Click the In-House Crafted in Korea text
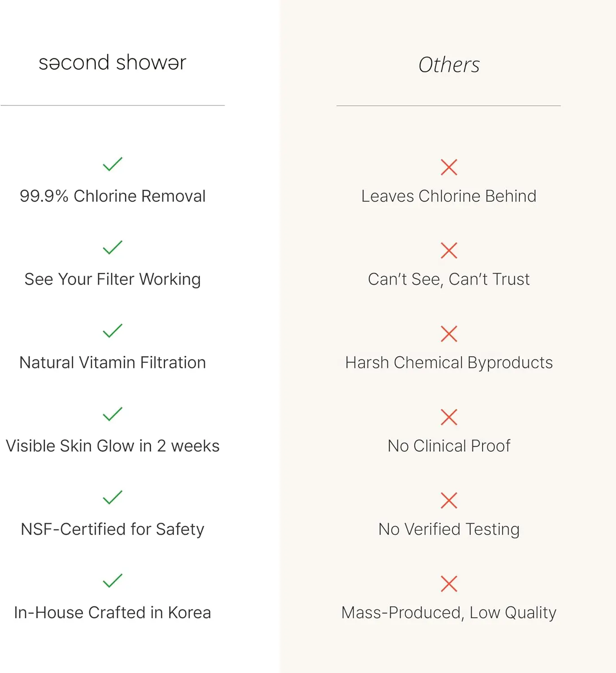This screenshot has height=673, width=616. point(112,613)
